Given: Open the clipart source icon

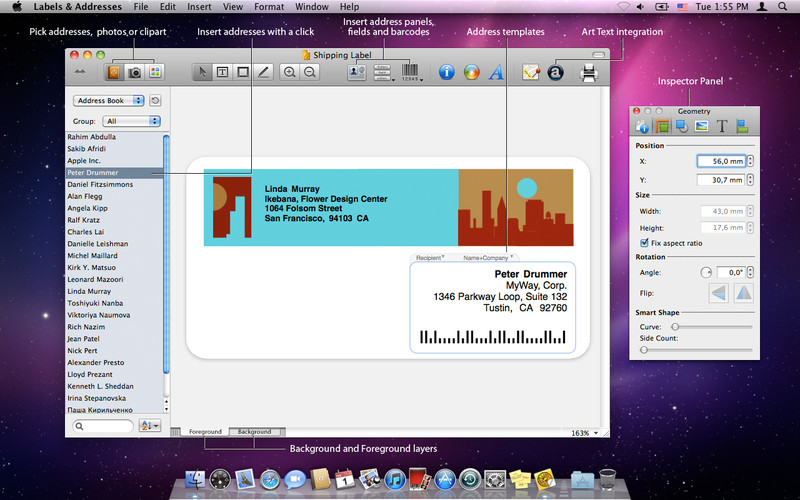Looking at the screenshot, I should click(155, 72).
